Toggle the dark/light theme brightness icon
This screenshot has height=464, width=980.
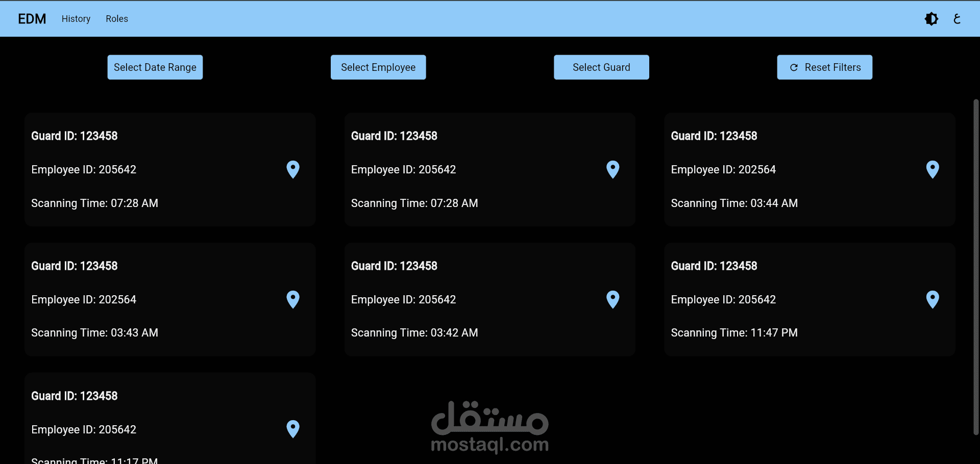(931, 19)
